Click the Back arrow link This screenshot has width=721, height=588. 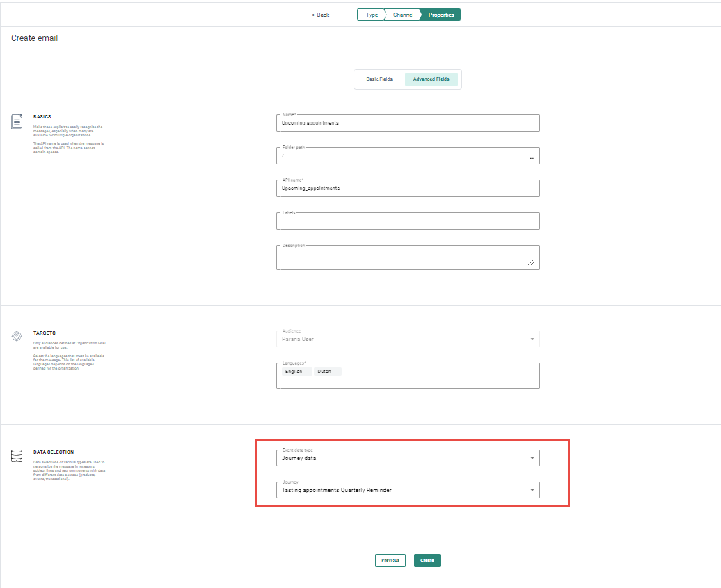pos(321,15)
